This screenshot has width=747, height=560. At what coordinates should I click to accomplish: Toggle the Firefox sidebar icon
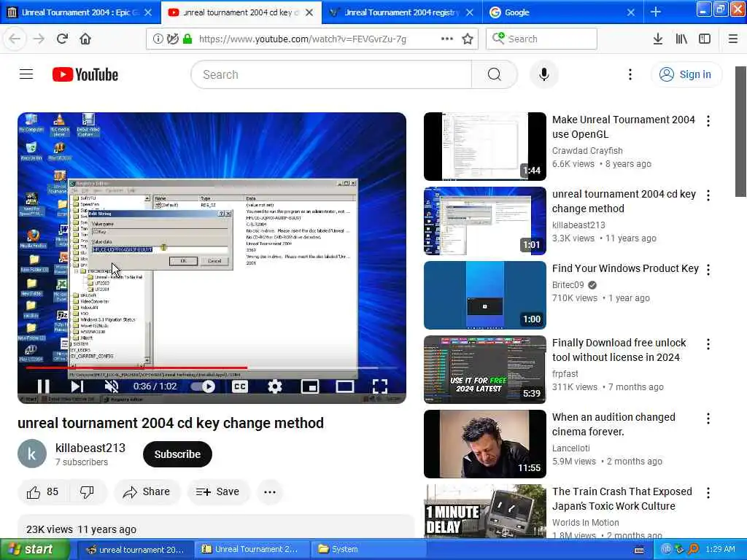[705, 39]
